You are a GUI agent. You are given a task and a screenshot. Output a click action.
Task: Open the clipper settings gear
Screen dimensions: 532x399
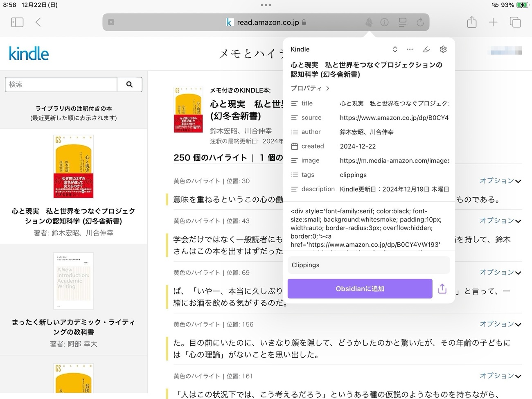pyautogui.click(x=443, y=49)
